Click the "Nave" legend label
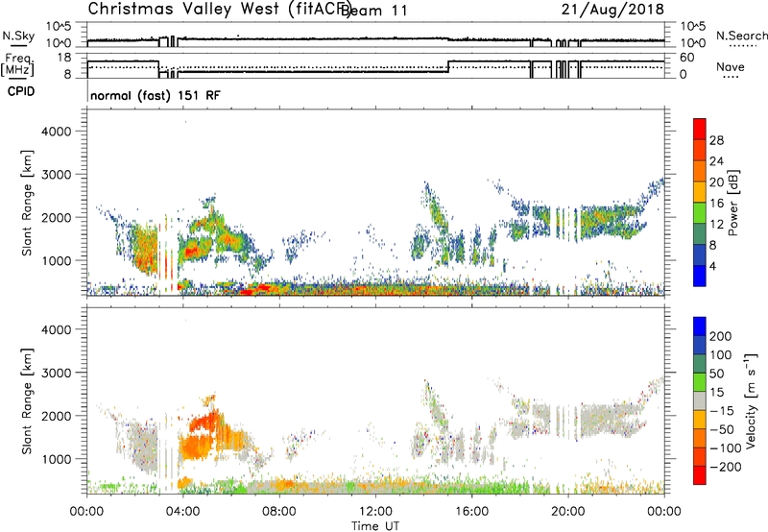This screenshot has height=532, width=768. click(x=731, y=67)
